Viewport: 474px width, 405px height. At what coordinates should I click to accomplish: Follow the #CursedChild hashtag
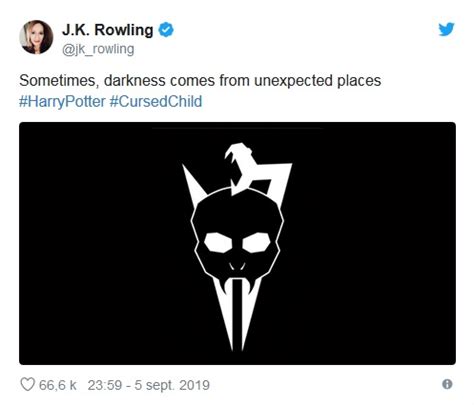156,101
